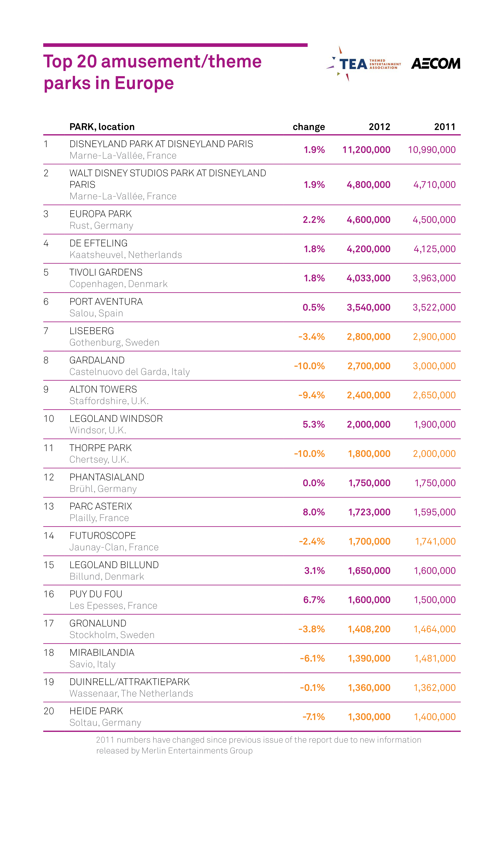Screen dimensions: 504x852
Task: Select the "PARK, location" column header
Action: (x=102, y=127)
